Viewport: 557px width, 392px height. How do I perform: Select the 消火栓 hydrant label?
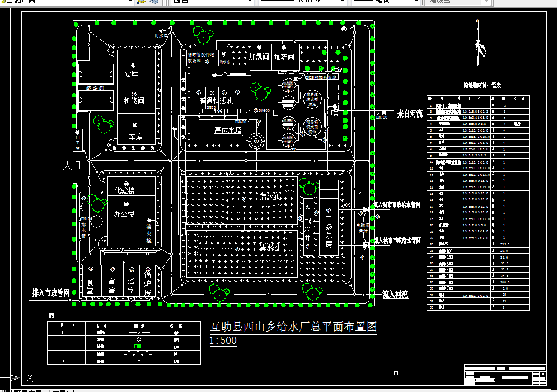(x=149, y=234)
